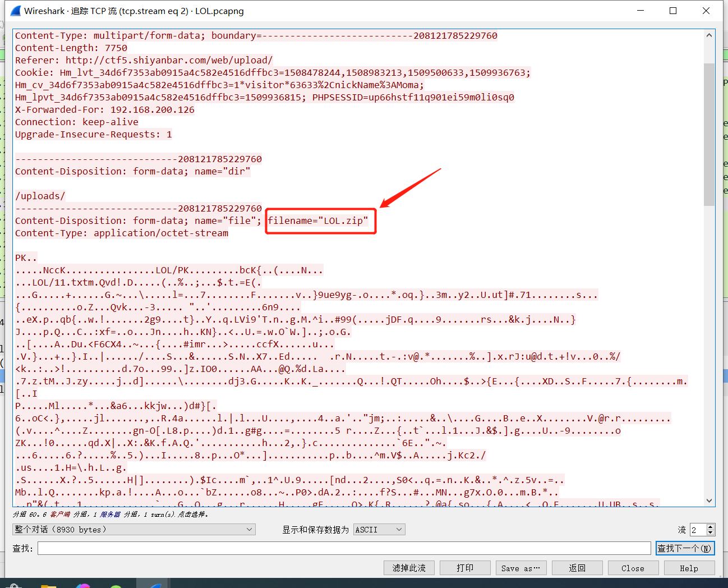Open Wireshark Help from the dialog
The width and height of the screenshot is (728, 588).
pyautogui.click(x=689, y=568)
